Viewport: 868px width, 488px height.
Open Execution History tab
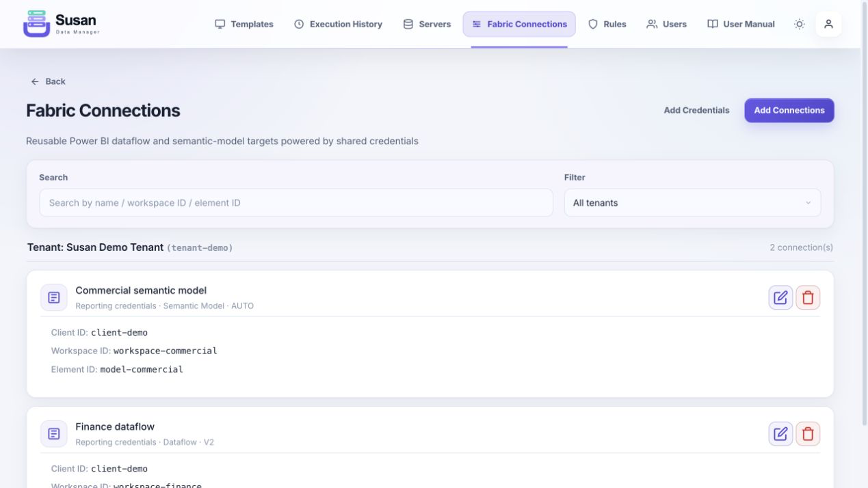pos(338,24)
